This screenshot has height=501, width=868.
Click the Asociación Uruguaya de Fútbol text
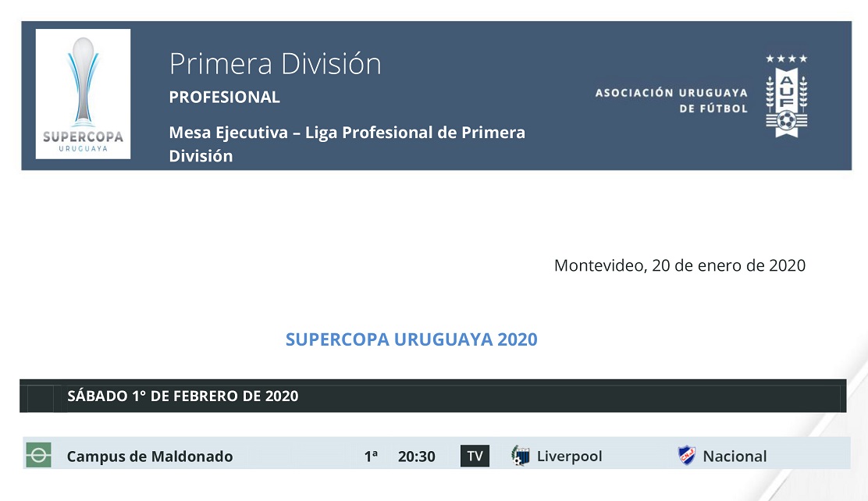[671, 100]
